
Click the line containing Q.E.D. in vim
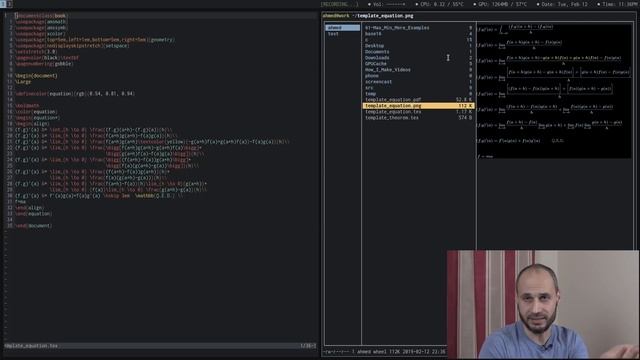(99, 196)
